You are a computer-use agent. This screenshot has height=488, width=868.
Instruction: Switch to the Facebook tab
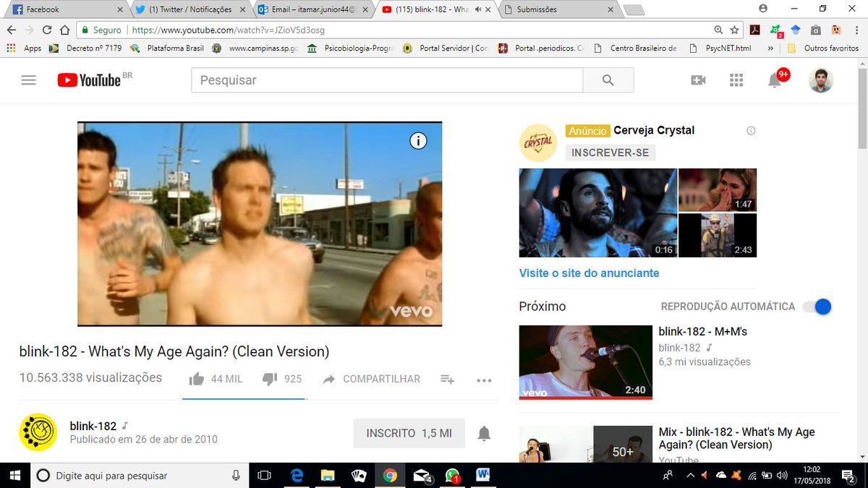coord(67,9)
